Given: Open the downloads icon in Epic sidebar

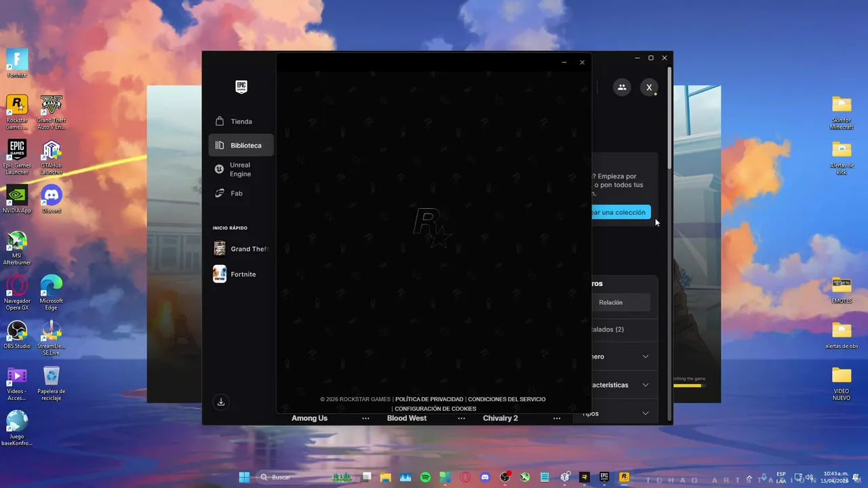Looking at the screenshot, I should click(220, 402).
